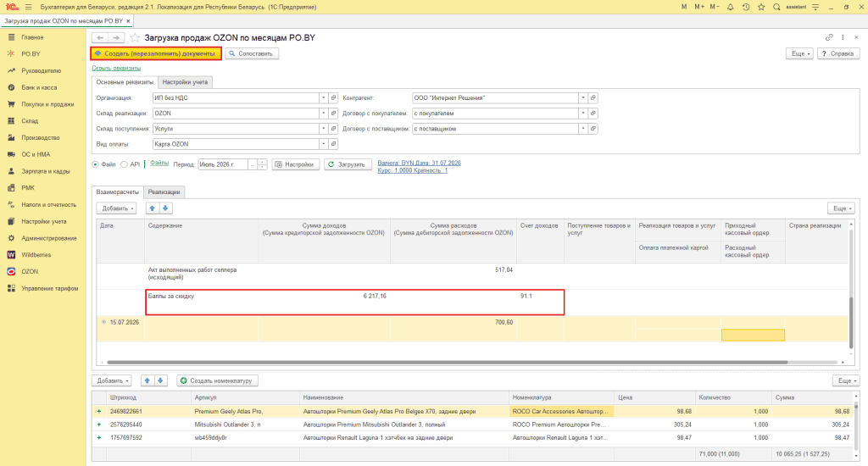Image resolution: width=868 pixels, height=466 pixels.
Task: Switch to the Настройки учета tab in the form
Action: (x=185, y=82)
